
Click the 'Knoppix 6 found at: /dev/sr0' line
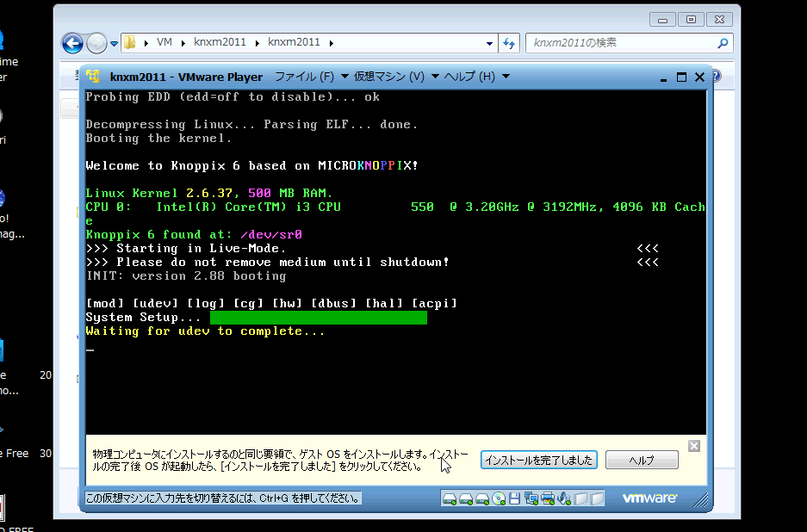coord(194,235)
